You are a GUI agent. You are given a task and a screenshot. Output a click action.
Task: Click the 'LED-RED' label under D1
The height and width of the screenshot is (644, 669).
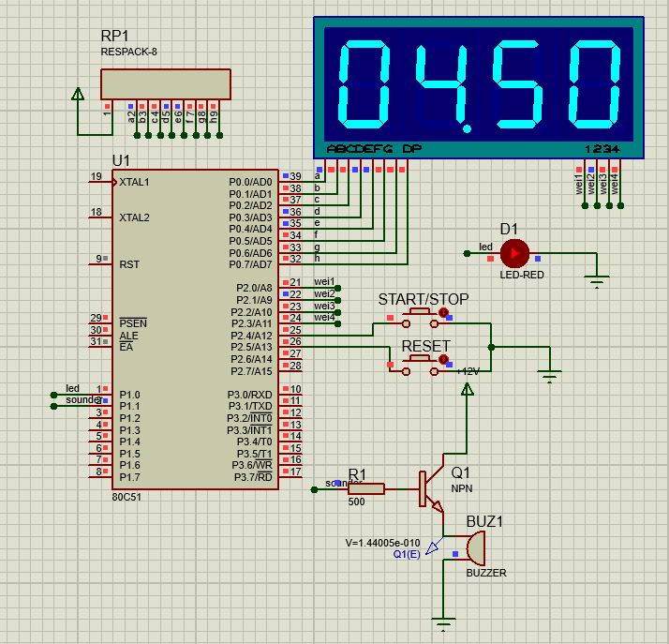pos(522,275)
